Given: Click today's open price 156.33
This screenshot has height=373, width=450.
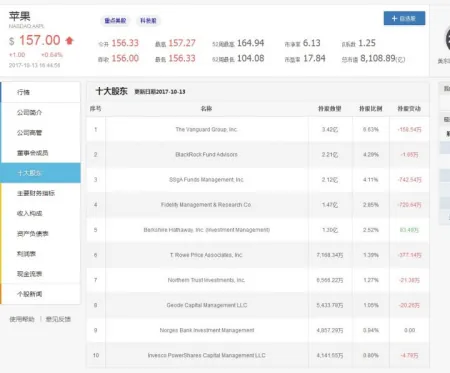Looking at the screenshot, I should 125,43.
